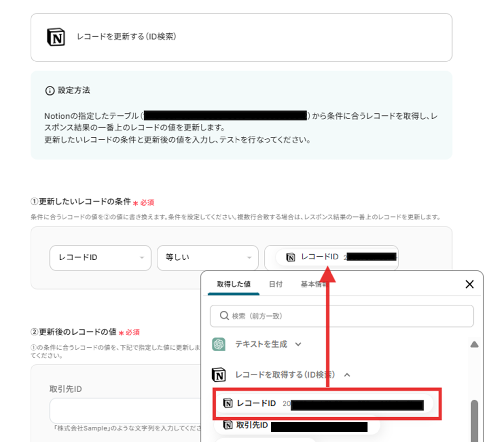504x442 pixels.
Task: Click Notion icon in condition value chip
Action: pyautogui.click(x=290, y=257)
